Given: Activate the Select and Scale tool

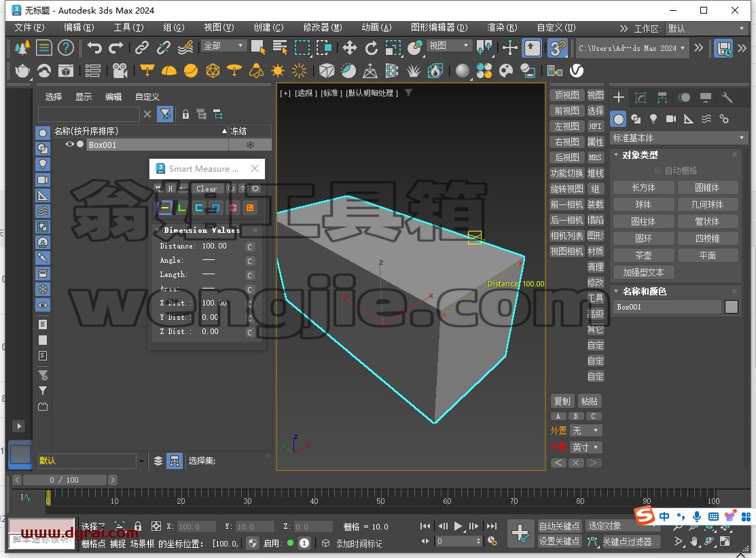Looking at the screenshot, I should pos(393,48).
